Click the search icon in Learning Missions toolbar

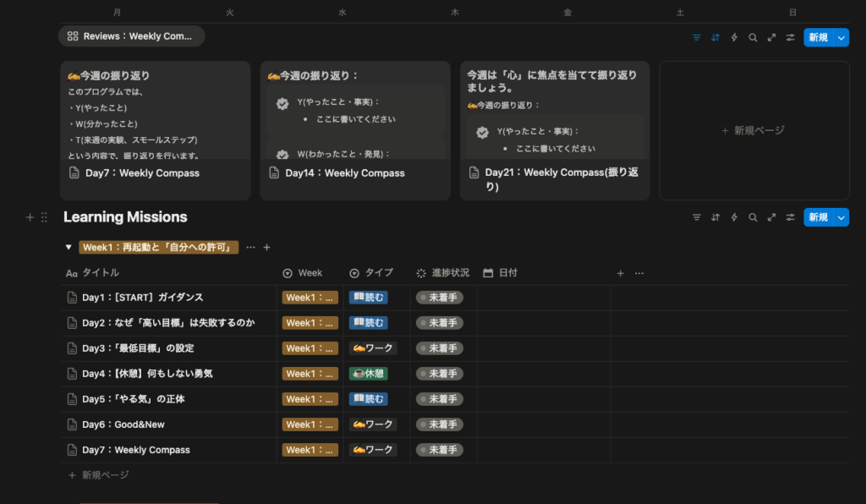pos(753,217)
